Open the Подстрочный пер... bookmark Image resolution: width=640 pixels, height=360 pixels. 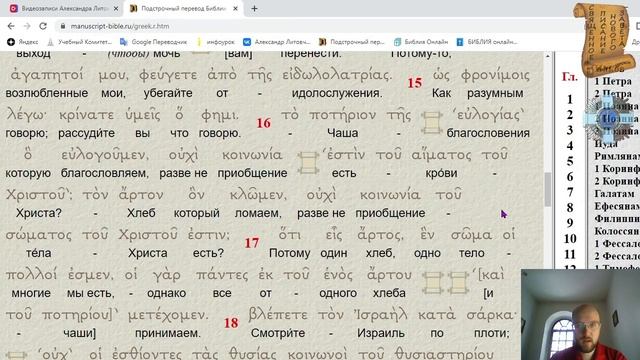(352, 42)
